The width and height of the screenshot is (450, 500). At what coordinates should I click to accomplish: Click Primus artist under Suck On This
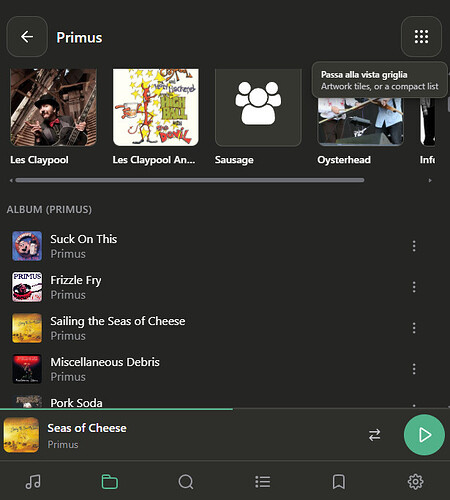pos(68,254)
